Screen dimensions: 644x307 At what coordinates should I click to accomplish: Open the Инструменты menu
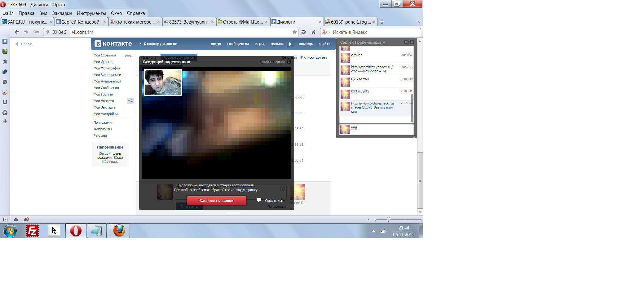pos(91,13)
